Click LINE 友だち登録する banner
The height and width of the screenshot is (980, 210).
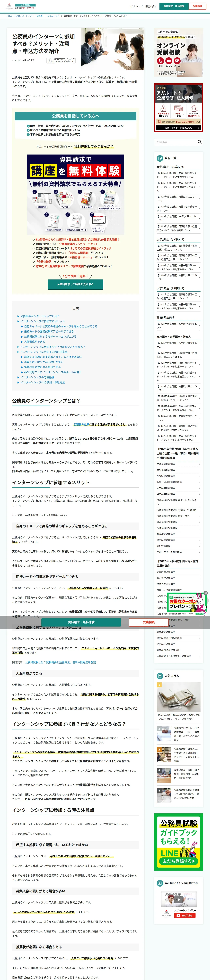[x=178, y=842]
